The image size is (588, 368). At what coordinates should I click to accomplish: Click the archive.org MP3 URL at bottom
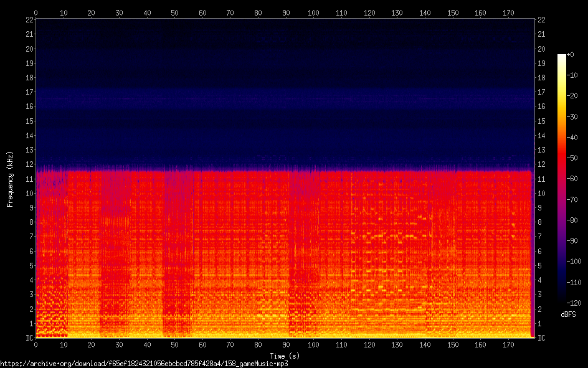click(x=144, y=363)
